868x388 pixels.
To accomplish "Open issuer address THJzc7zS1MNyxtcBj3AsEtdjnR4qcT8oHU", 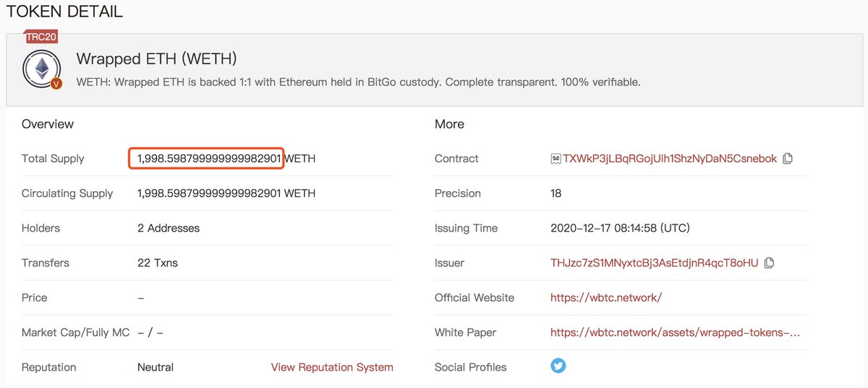I will [x=654, y=263].
